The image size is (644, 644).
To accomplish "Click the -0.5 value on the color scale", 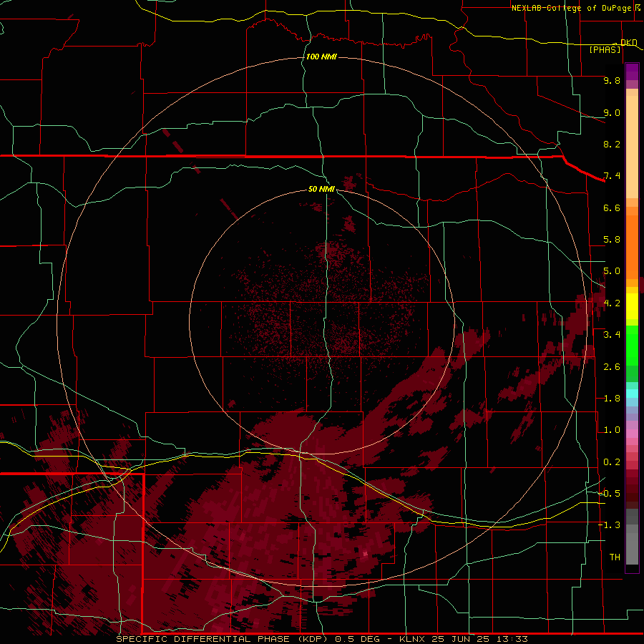I will pos(610,494).
